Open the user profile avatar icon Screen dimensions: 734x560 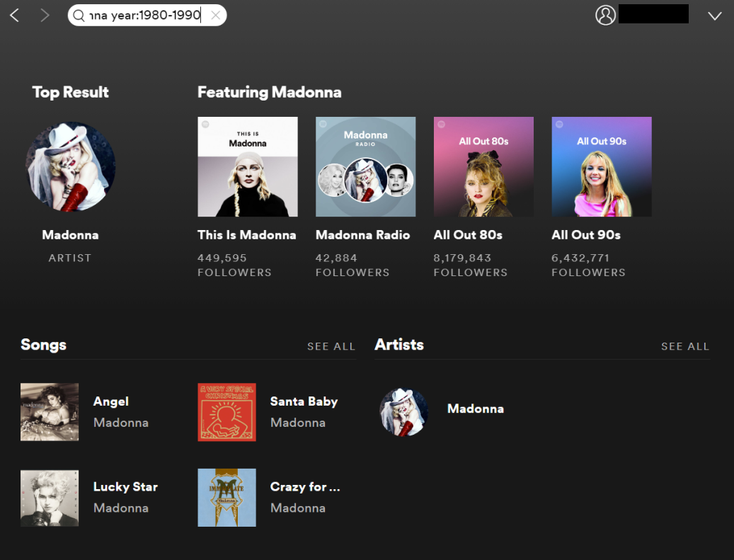[604, 15]
